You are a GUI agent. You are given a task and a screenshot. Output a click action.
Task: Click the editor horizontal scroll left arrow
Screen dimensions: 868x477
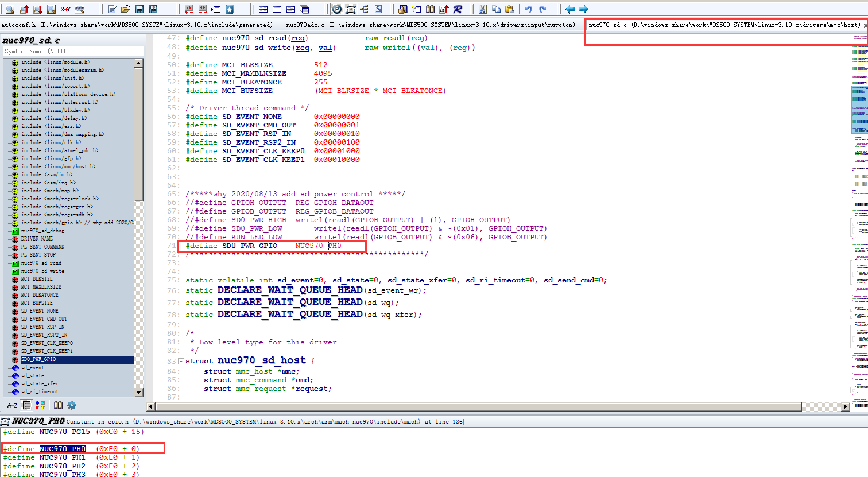tap(151, 407)
